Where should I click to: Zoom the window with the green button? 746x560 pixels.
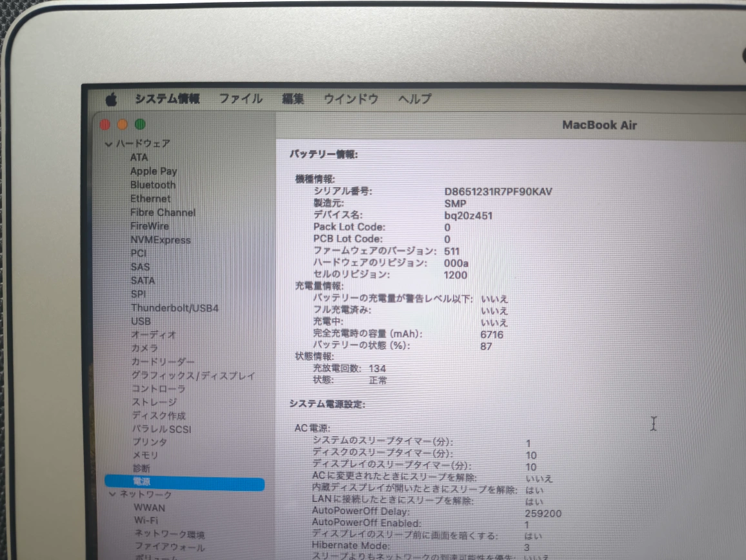pos(140,125)
